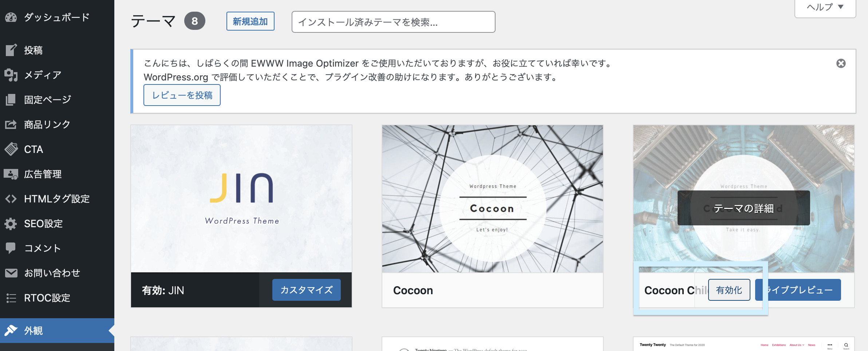The height and width of the screenshot is (351, 868).
Task: Click the Twenty Nineteen theme thumbnail
Action: 493,344
